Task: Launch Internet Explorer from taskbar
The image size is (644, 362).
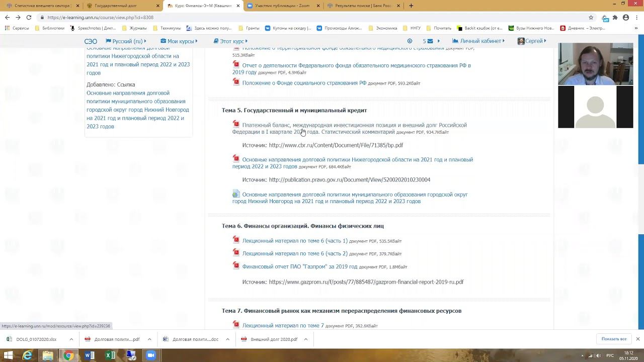Action: pos(27,355)
